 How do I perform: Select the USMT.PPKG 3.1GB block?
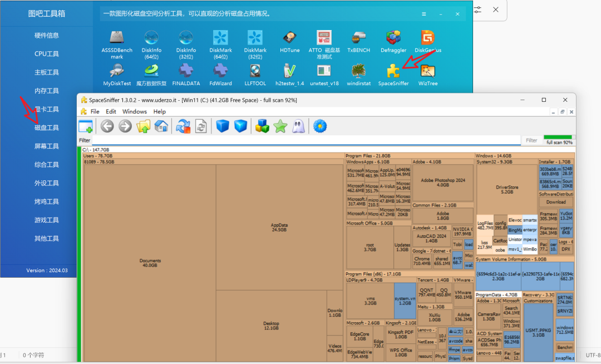(538, 332)
